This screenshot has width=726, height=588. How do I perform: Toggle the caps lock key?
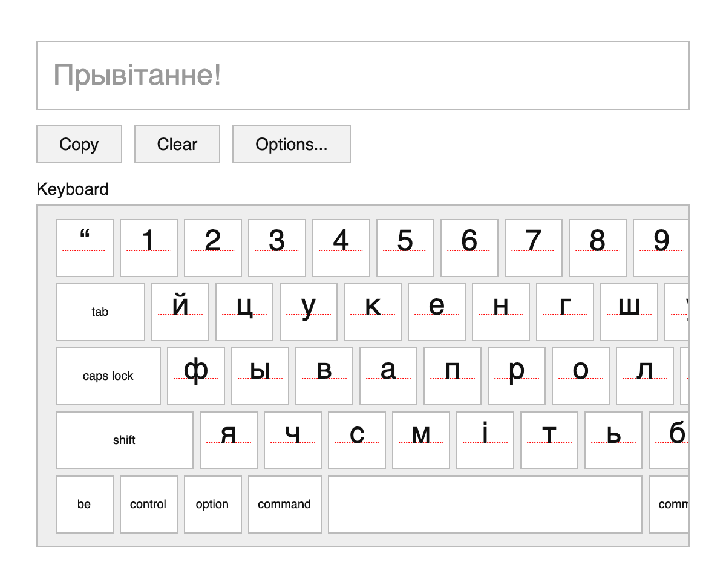(x=108, y=376)
